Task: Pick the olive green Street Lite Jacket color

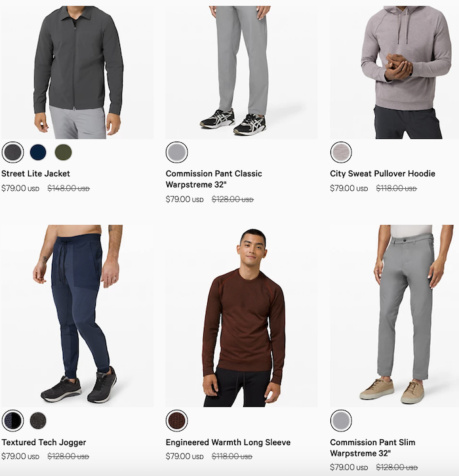Action: click(64, 152)
